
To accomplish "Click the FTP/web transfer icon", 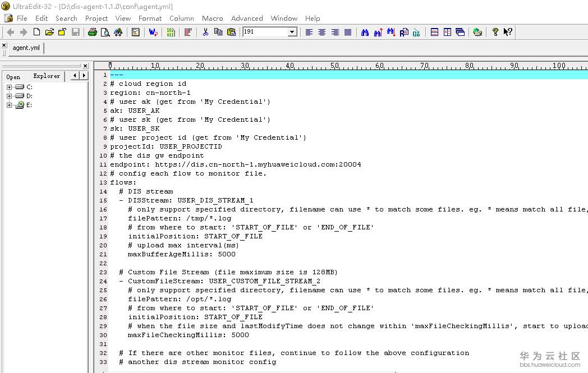I will pyautogui.click(x=118, y=32).
